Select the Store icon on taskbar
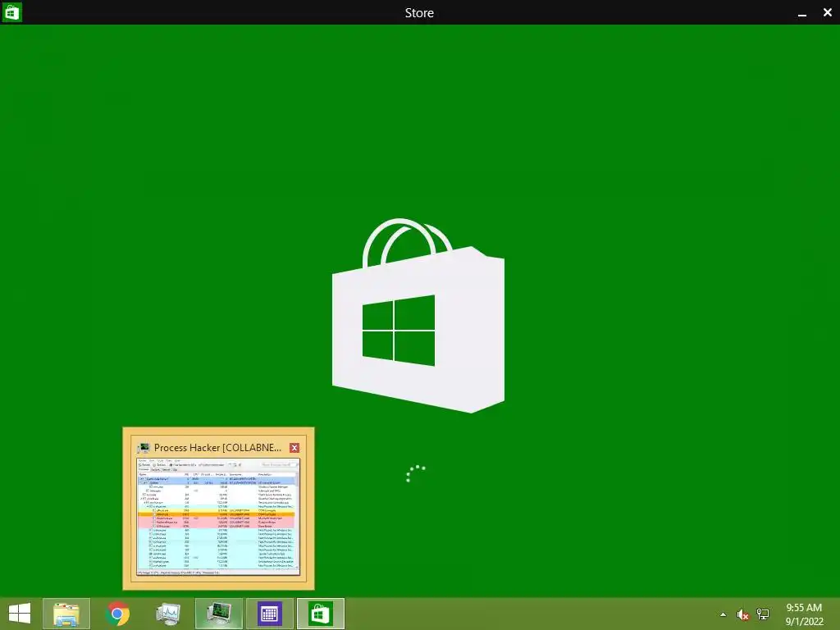 321,614
